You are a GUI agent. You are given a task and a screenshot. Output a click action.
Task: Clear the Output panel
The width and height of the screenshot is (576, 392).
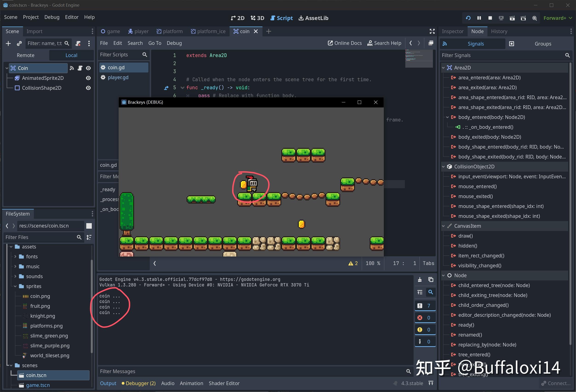coord(420,280)
